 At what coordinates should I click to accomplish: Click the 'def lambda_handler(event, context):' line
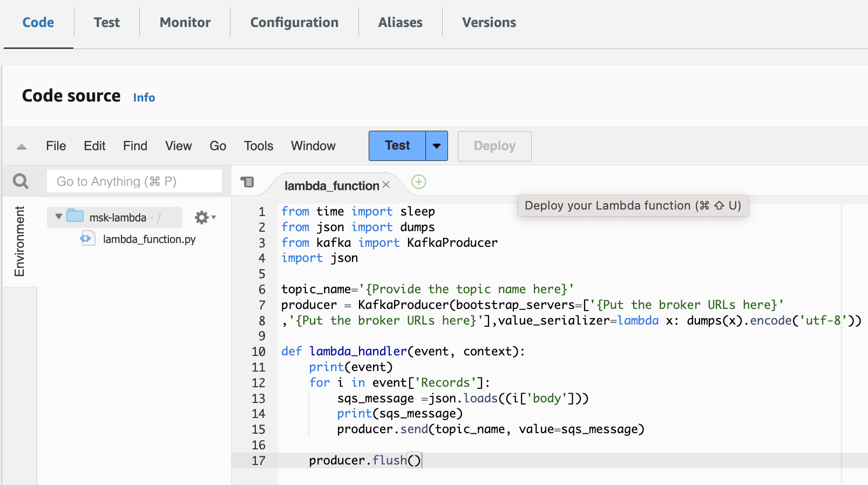click(403, 352)
